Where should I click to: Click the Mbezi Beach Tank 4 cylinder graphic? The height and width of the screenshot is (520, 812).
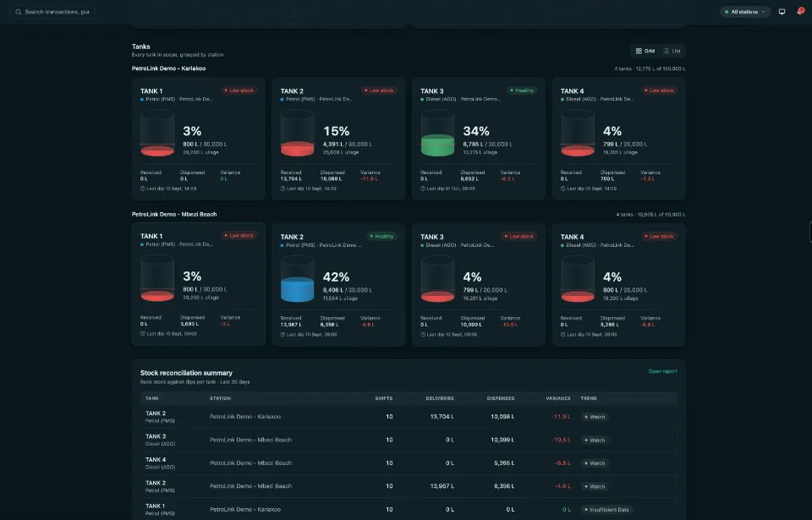[x=578, y=279]
